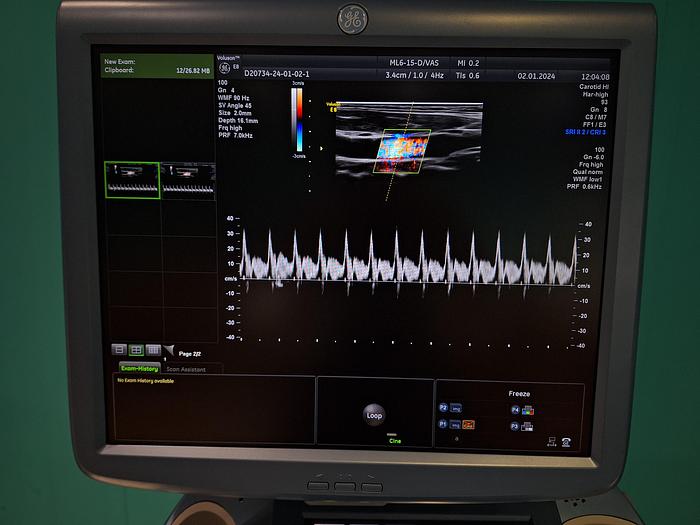Viewport: 700px width, 525px height.
Task: Click the time 12:04:08
Action: click(595, 77)
